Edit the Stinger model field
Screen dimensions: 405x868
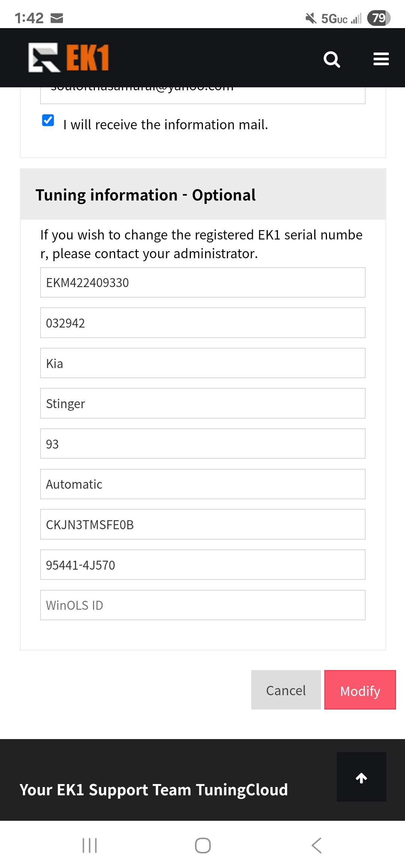point(203,403)
